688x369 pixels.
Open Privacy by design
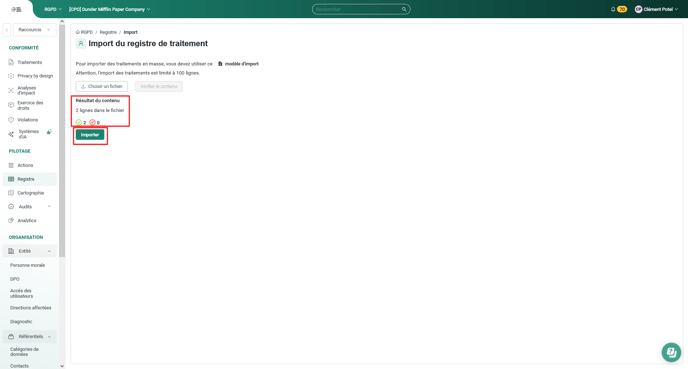[35, 76]
